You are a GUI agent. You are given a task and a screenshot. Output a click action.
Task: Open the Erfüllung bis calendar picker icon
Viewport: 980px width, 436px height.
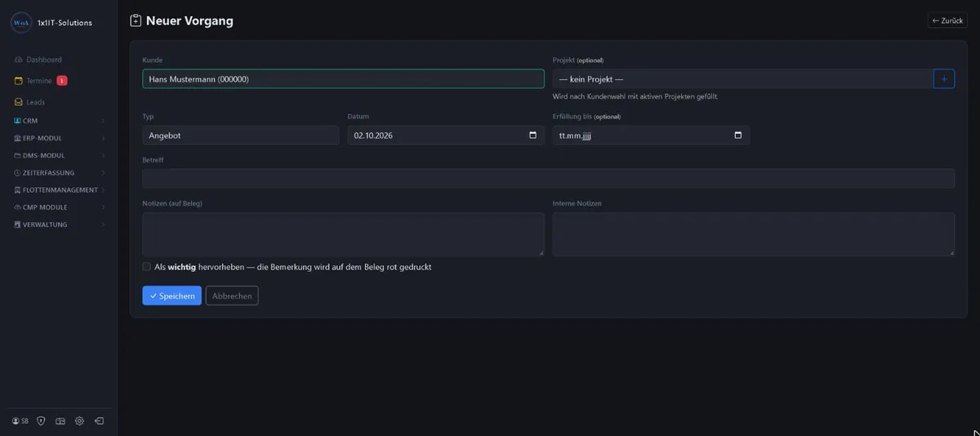738,136
